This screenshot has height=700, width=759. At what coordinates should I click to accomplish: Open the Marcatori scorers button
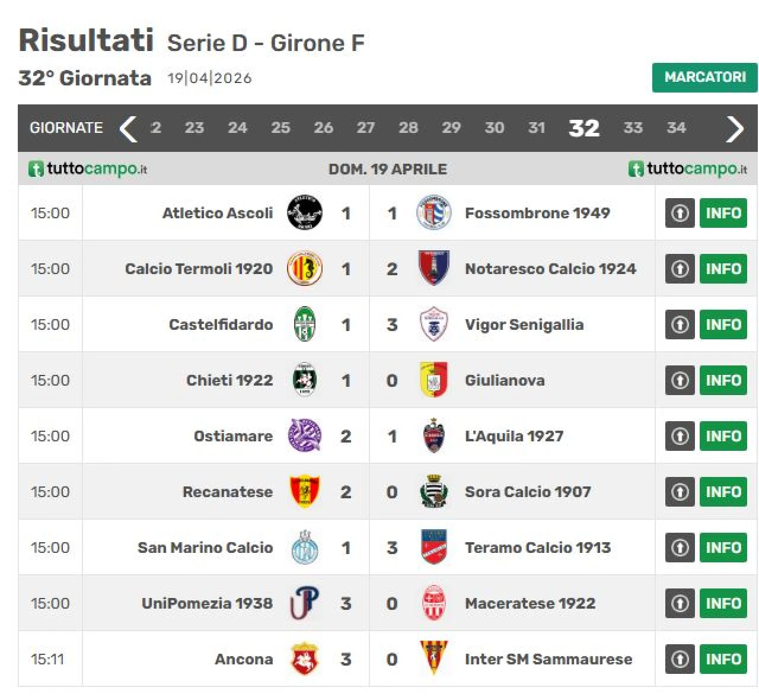[704, 78]
